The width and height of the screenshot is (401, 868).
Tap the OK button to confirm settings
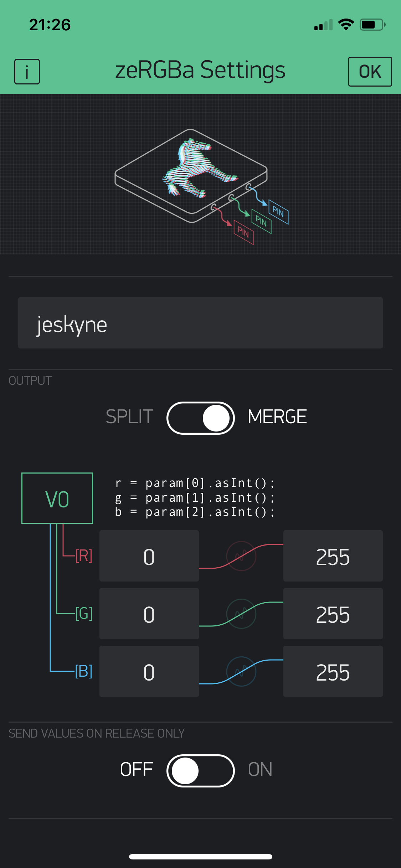coord(370,72)
